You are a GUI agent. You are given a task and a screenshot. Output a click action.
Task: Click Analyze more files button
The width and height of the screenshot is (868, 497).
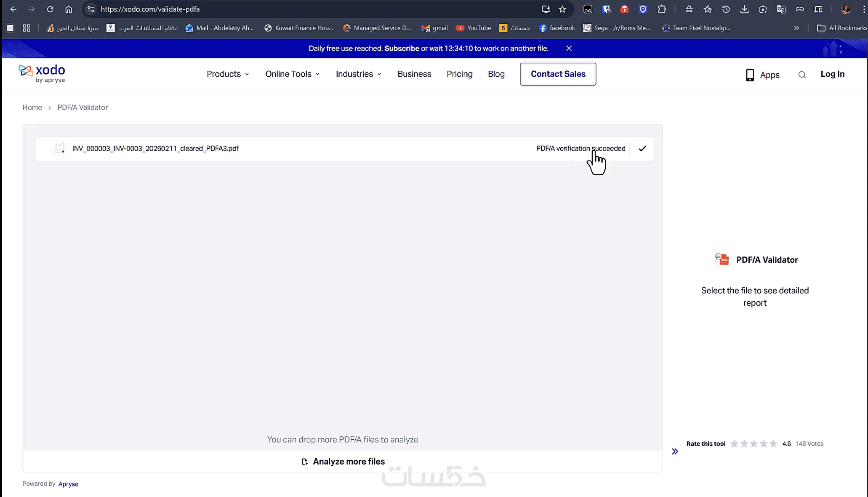(343, 462)
